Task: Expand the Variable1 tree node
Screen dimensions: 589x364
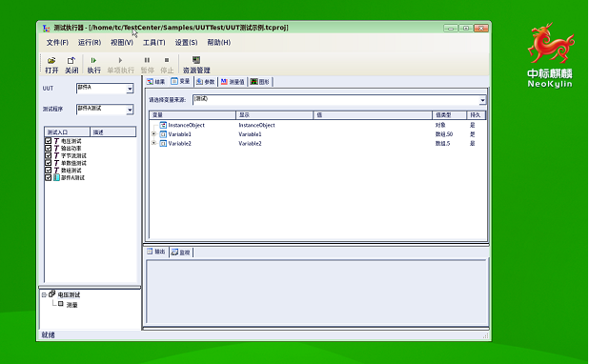Action: pos(153,133)
